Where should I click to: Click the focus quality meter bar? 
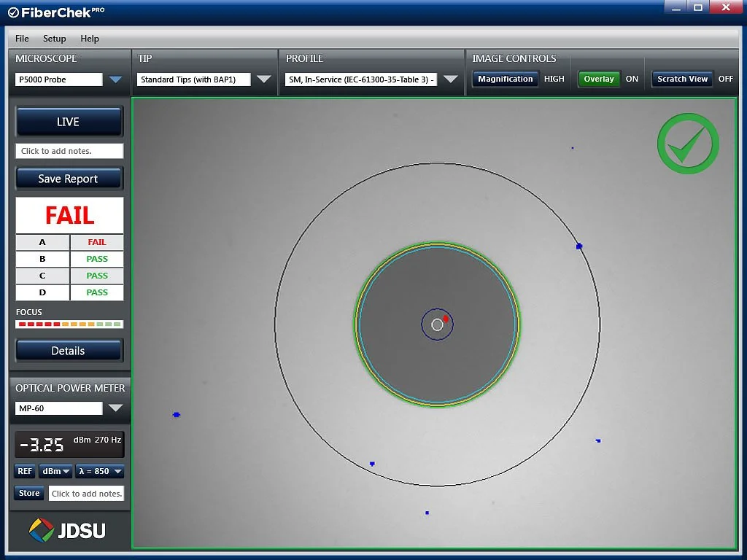click(x=69, y=324)
